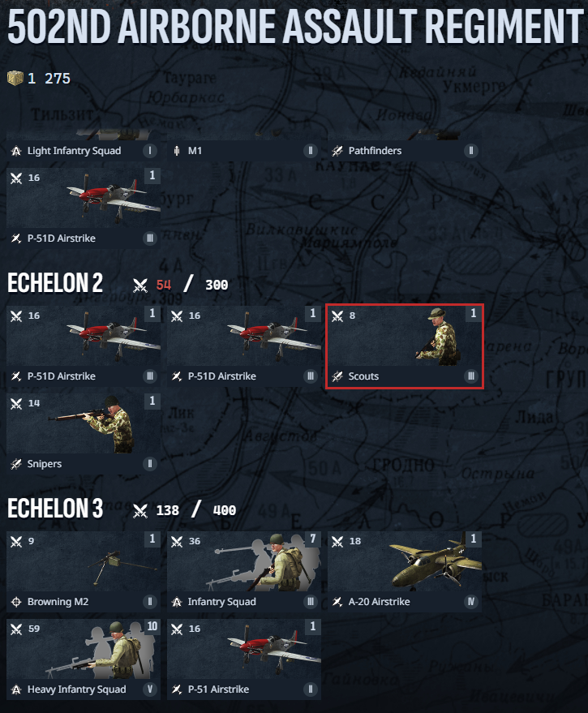Click the M1 rifle soldier type icon
588x713 pixels.
tap(177, 151)
